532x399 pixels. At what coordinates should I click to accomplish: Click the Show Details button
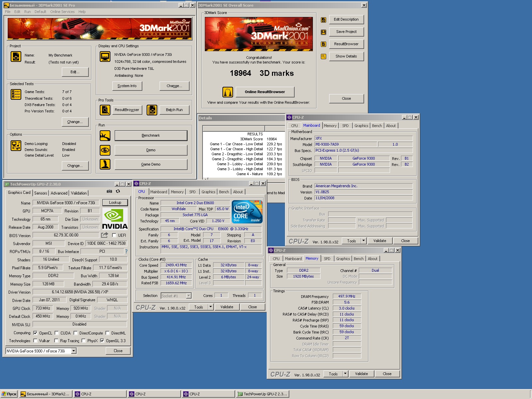[x=346, y=56]
